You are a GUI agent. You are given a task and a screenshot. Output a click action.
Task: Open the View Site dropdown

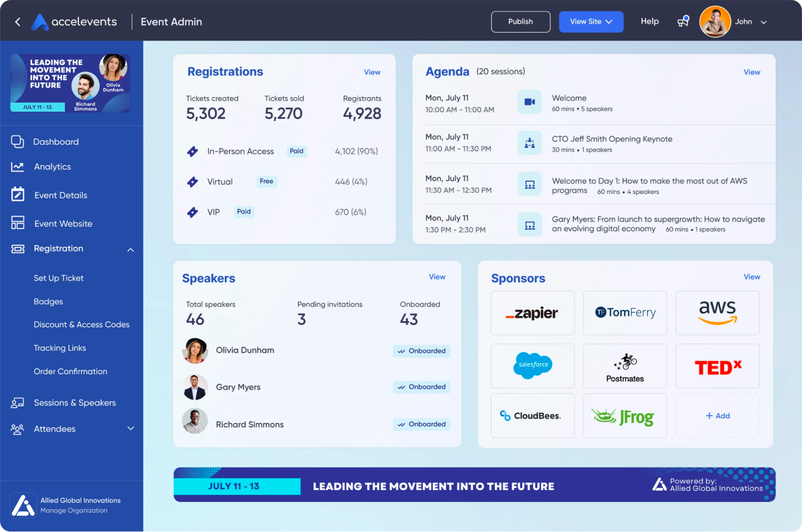coord(591,22)
